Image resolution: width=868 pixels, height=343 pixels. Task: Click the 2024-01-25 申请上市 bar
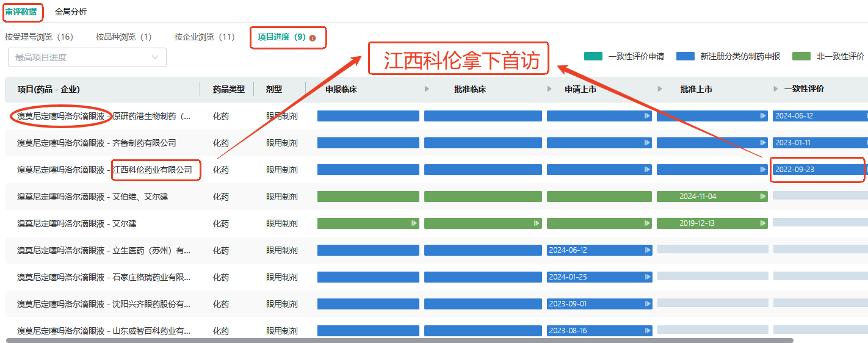599,277
